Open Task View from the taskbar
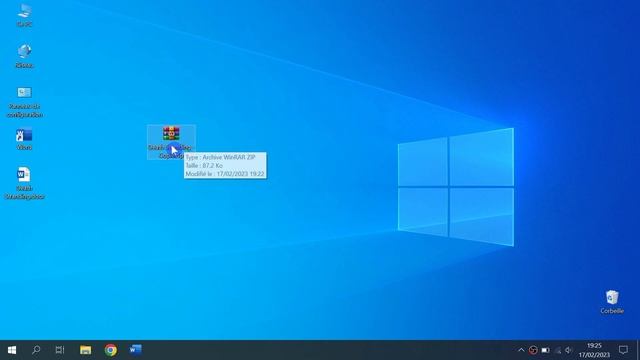Viewport: 640px width, 360px height. click(60, 350)
